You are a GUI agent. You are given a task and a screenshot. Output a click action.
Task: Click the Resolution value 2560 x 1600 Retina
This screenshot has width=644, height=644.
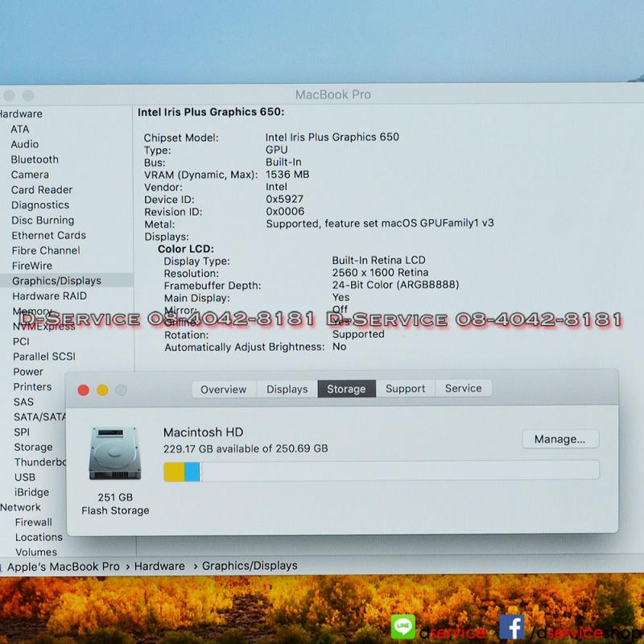tap(380, 273)
